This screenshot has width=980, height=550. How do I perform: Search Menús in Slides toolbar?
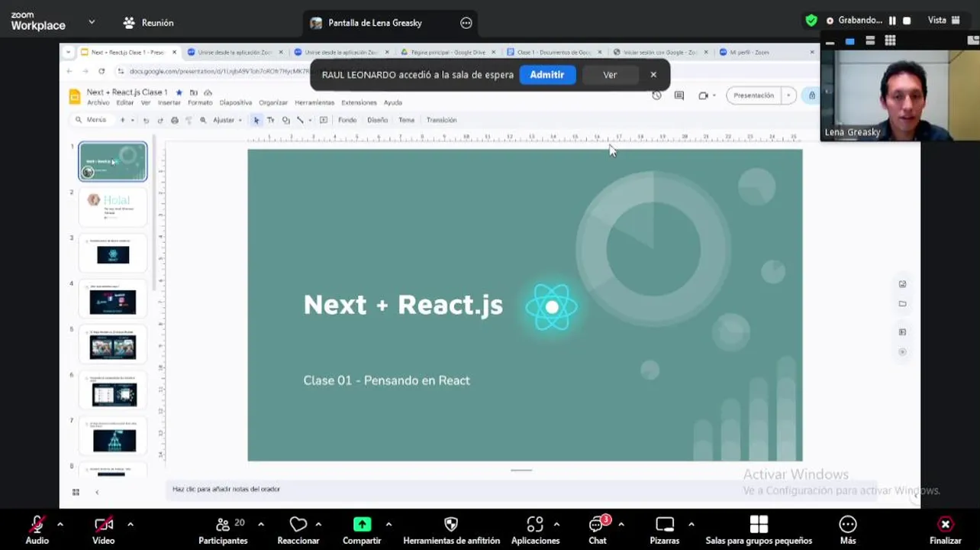(91, 120)
